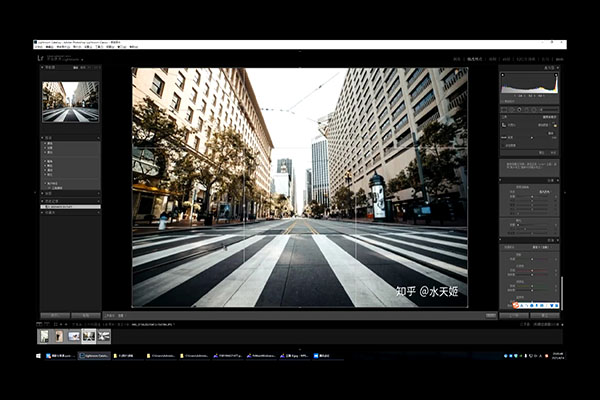Viewport: 600px width, 400px height.
Task: Pick the Straighten tool ruler icon
Action: point(504,137)
